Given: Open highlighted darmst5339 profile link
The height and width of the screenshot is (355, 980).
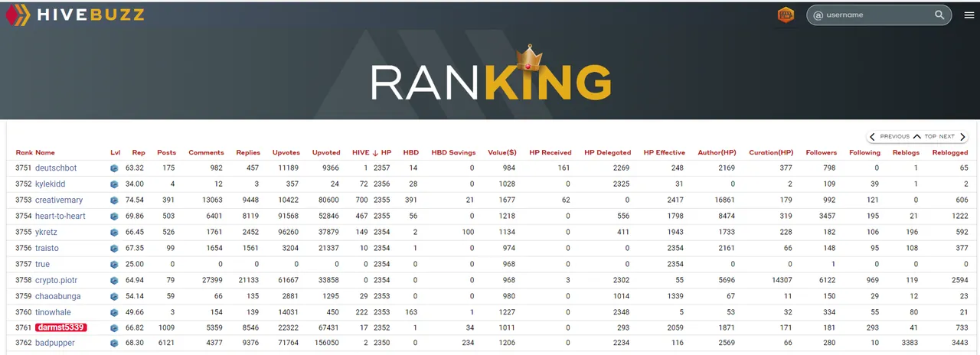Looking at the screenshot, I should [61, 327].
